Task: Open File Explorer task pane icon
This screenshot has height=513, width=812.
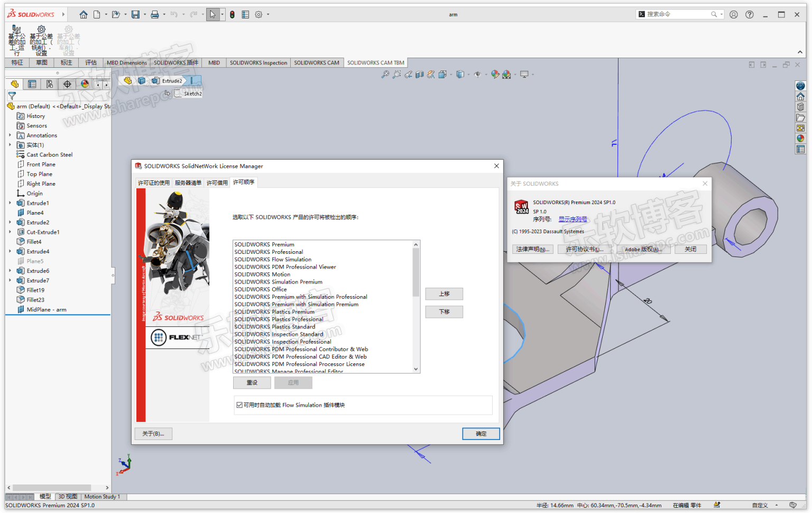Action: coord(800,117)
